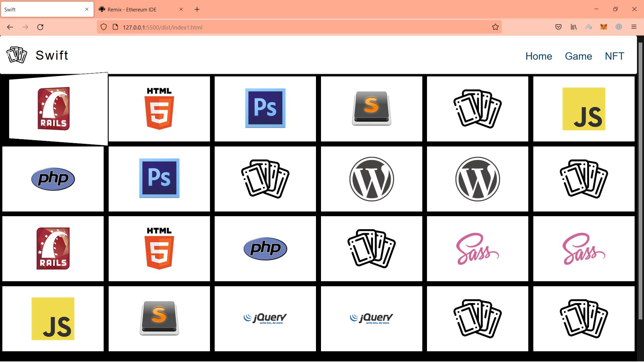
Task: Choose Photoshop card right of php card
Action: [159, 179]
